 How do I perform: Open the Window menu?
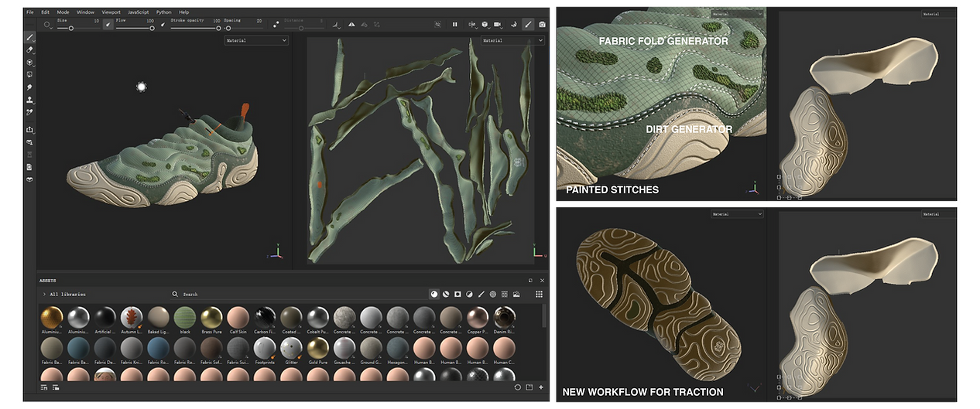(x=86, y=12)
